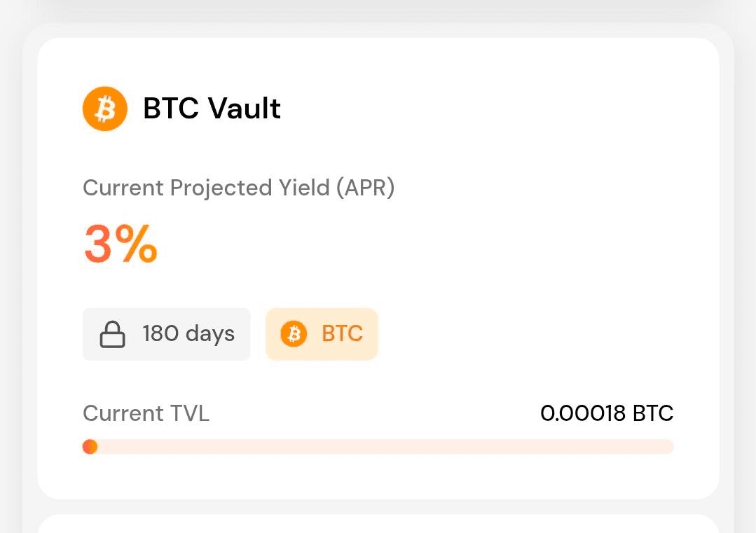Click the word Vault in the card title
This screenshot has width=756, height=533.
245,109
